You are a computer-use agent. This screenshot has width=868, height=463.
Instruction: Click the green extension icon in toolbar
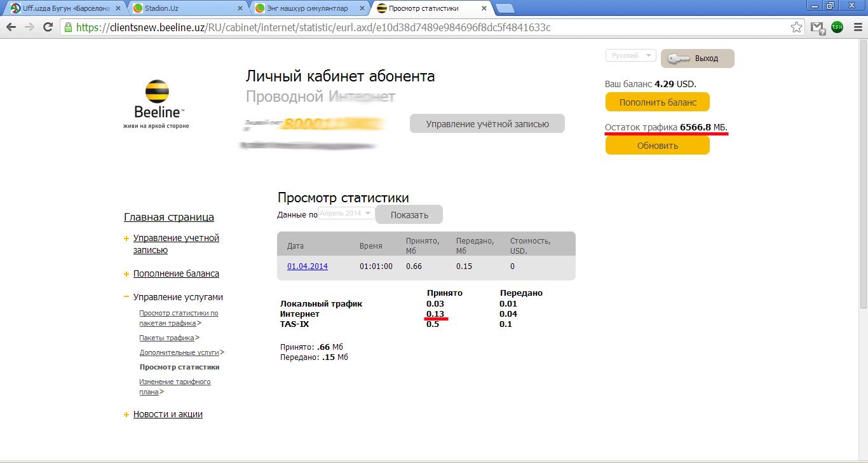837,27
